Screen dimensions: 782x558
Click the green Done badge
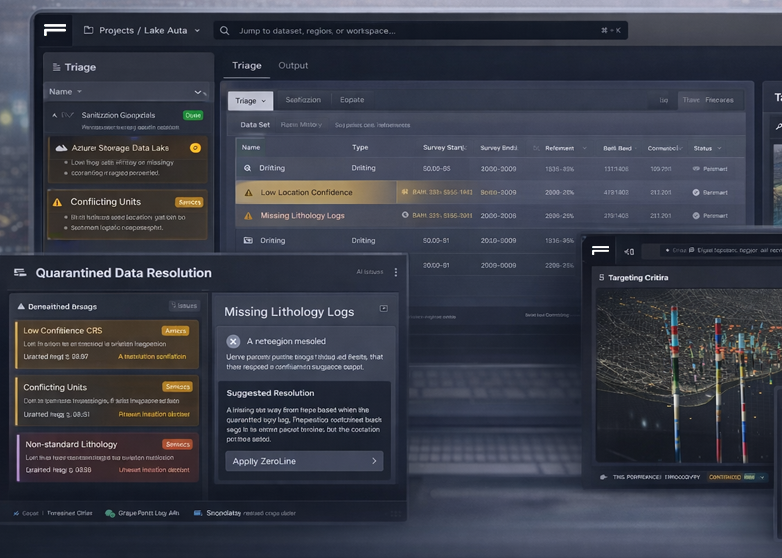pyautogui.click(x=193, y=115)
